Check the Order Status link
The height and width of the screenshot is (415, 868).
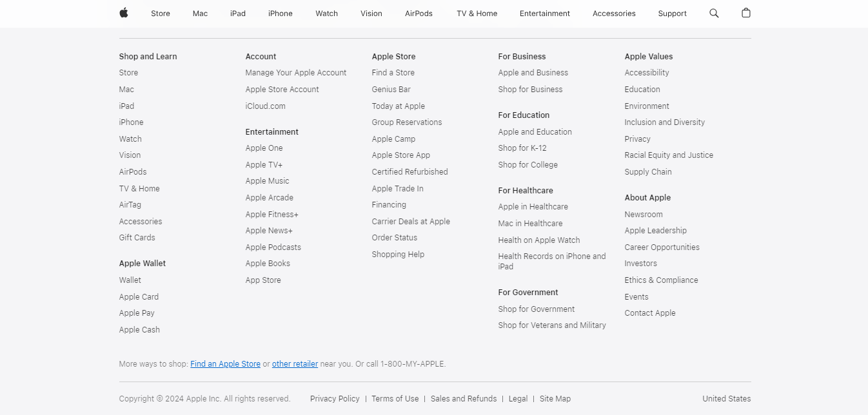395,238
